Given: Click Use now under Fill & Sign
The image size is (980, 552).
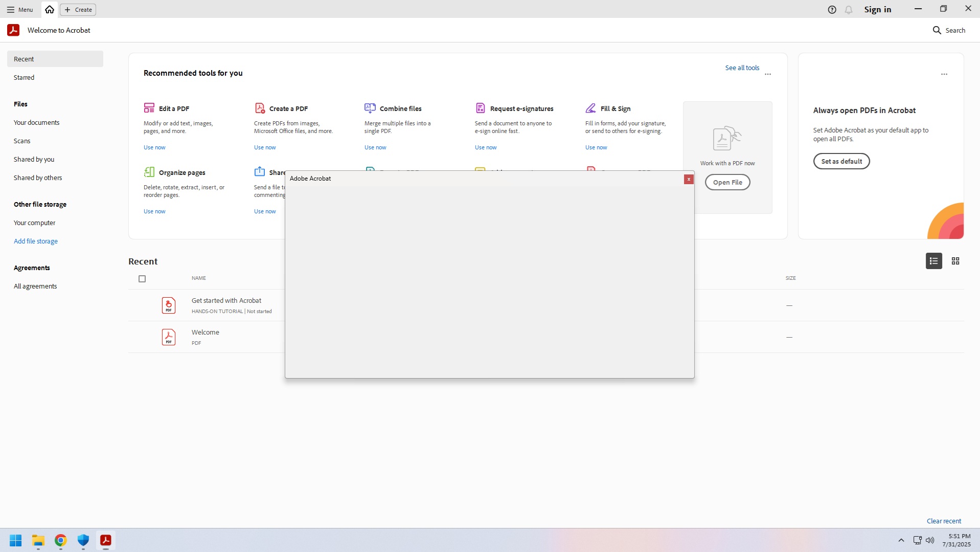Looking at the screenshot, I should pos(596,147).
